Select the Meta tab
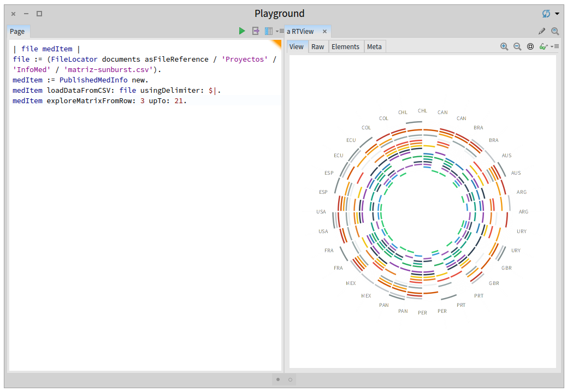 click(374, 46)
